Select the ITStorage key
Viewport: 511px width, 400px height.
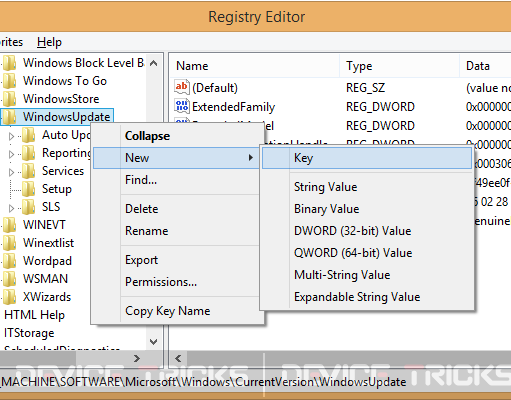coord(29,333)
